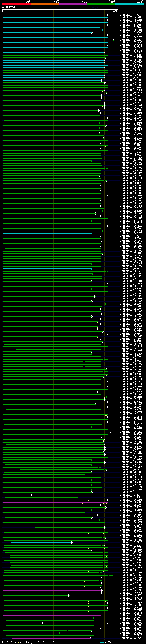146x644 pixels.
Task: Select the UniRef100_C5YW39 label
Action: pos(131,42)
